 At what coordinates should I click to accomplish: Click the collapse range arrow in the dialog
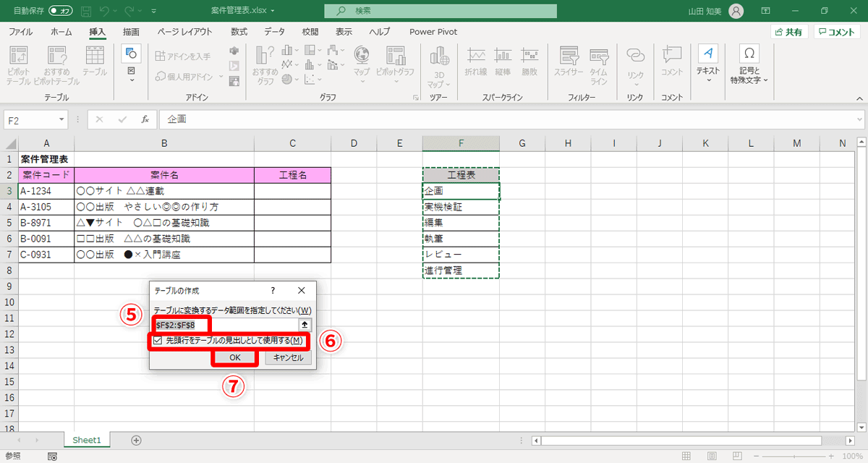(305, 325)
